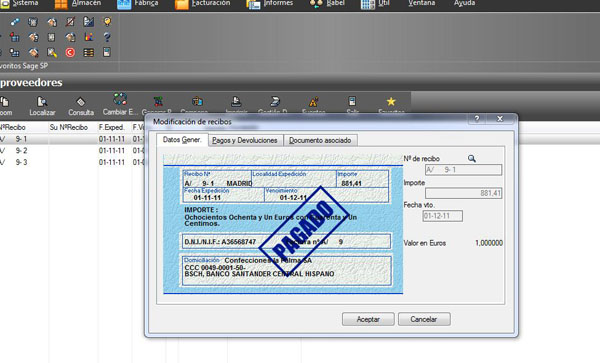
Task: Open the Documento asociado tab
Action: tap(320, 140)
